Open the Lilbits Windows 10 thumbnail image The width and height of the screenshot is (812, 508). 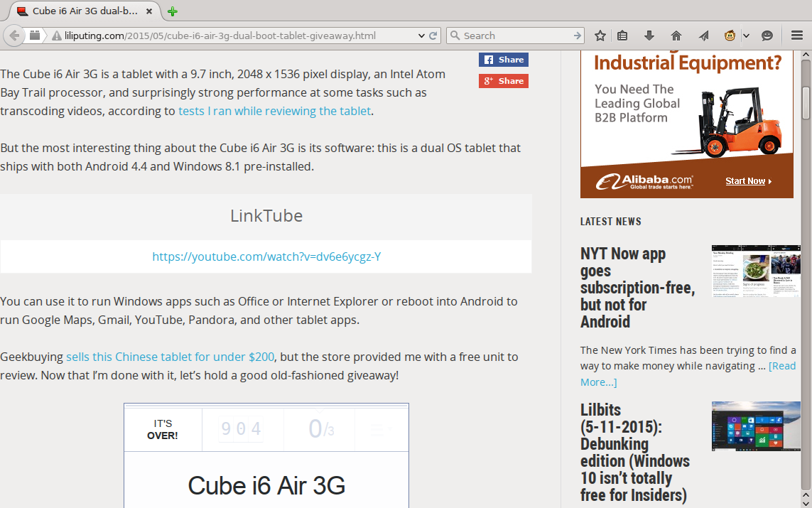point(756,426)
